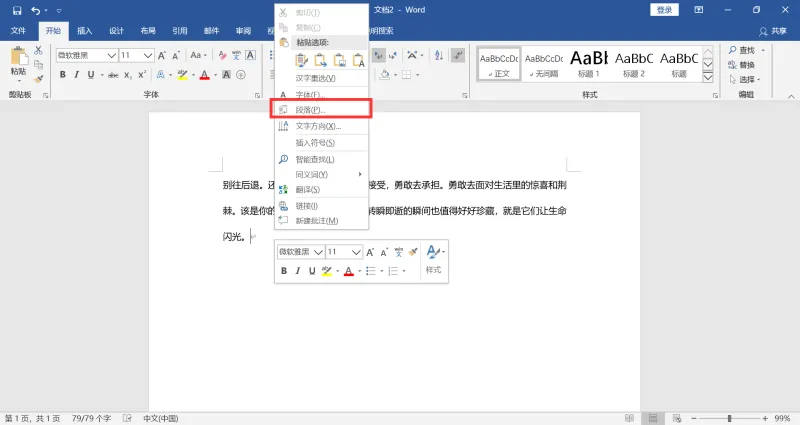Open the ribbon font size dropdown

coord(148,55)
